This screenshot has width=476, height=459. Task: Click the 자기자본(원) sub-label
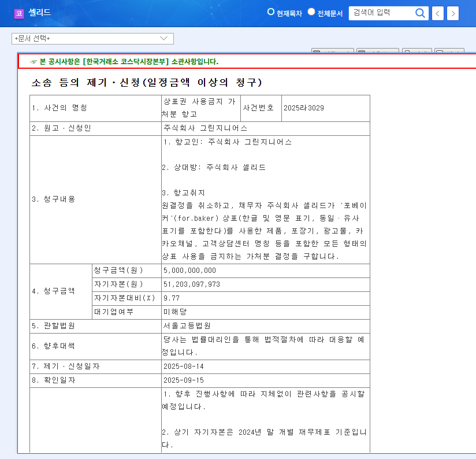[118, 284]
